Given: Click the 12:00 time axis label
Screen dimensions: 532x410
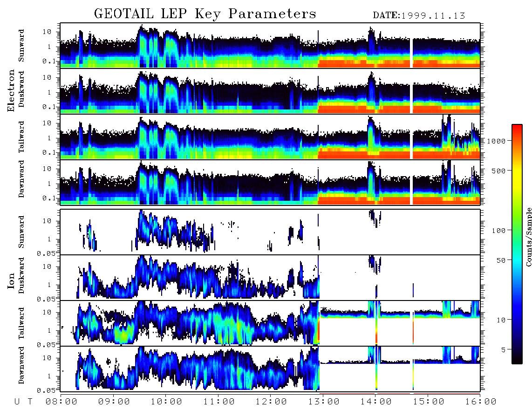Looking at the screenshot, I should (272, 402).
